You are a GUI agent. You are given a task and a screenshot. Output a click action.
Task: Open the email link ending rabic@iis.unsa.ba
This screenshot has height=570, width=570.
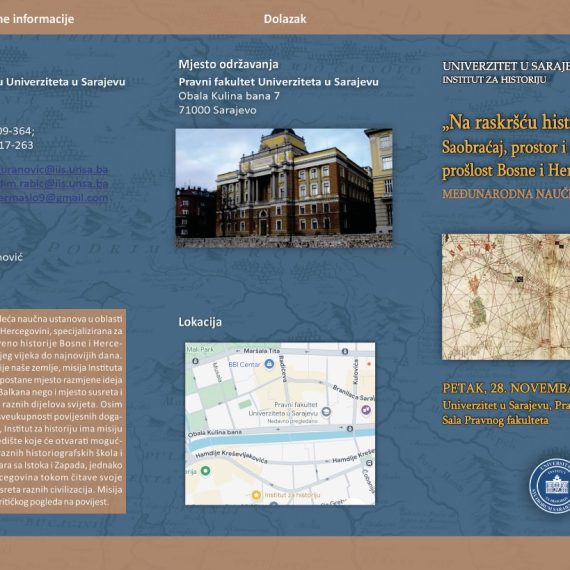pos(54,184)
